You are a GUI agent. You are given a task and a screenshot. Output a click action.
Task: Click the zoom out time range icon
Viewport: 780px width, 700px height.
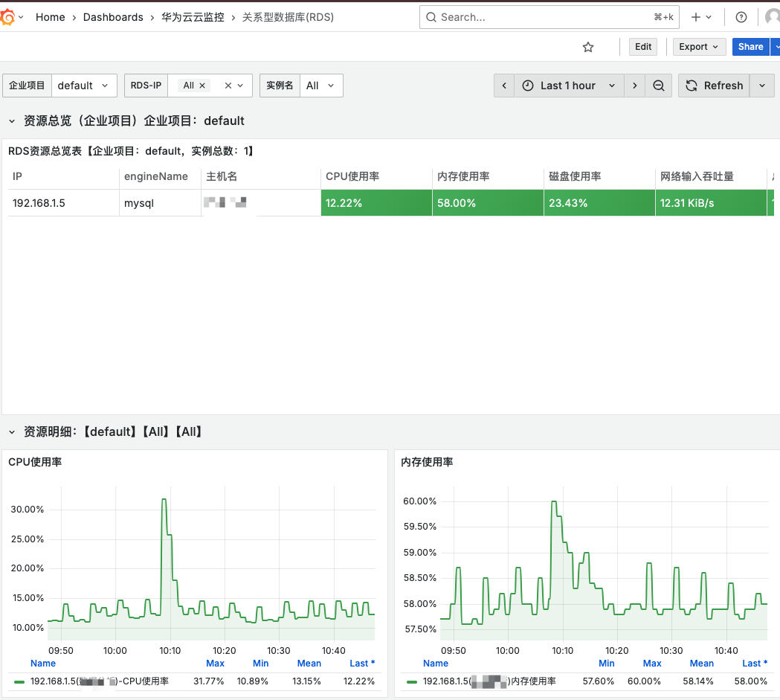658,86
